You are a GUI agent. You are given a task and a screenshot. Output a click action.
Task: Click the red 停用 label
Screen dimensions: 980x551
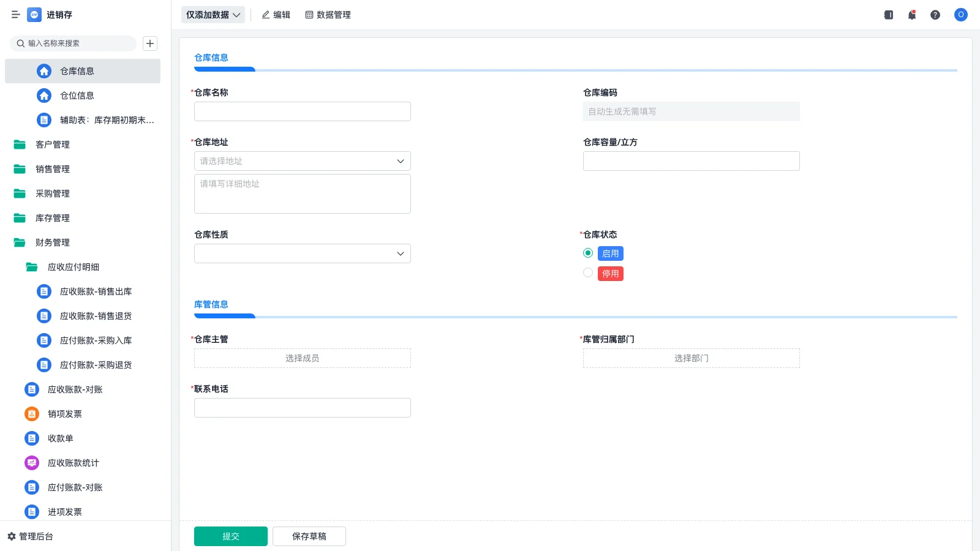pyautogui.click(x=611, y=274)
